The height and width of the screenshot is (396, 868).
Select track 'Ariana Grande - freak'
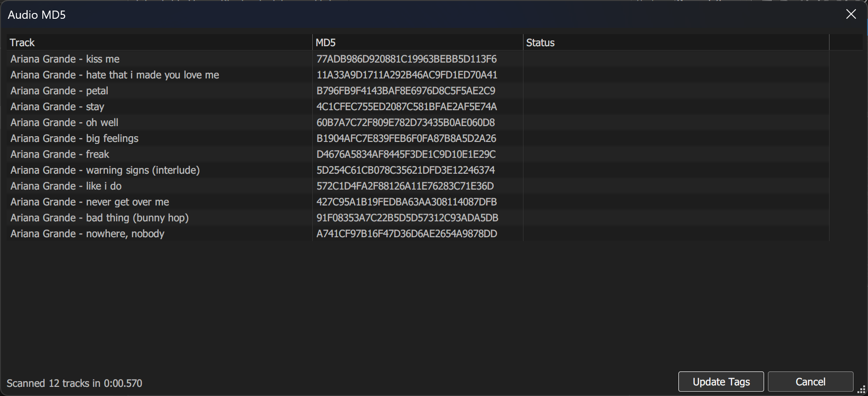[60, 154]
